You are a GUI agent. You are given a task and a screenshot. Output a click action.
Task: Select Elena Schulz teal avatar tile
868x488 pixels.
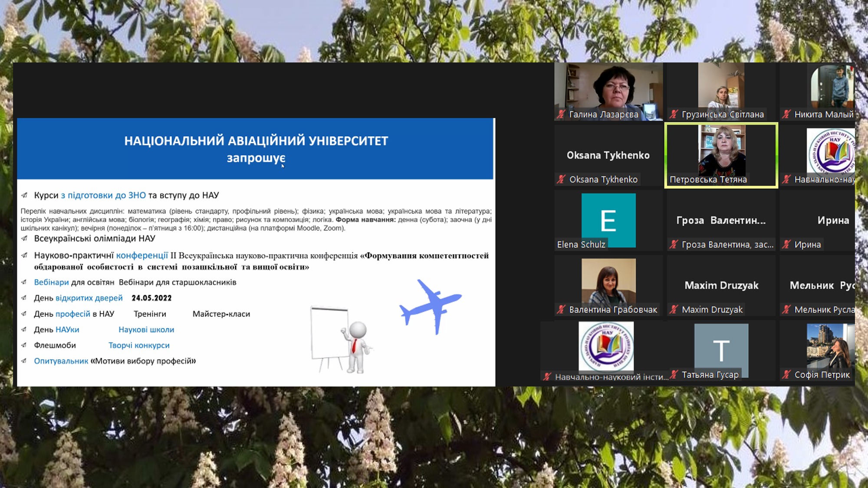[x=608, y=220]
